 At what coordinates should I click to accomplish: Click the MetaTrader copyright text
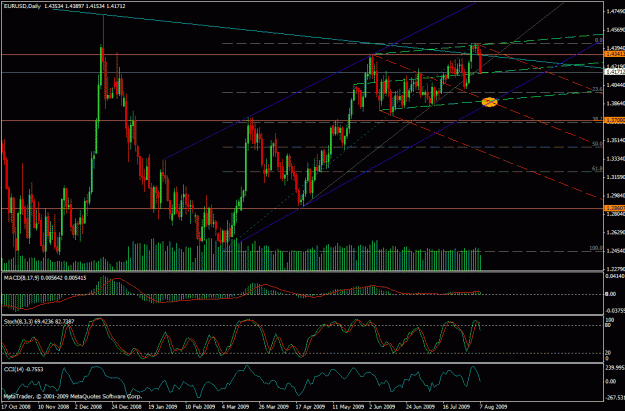pyautogui.click(x=73, y=397)
